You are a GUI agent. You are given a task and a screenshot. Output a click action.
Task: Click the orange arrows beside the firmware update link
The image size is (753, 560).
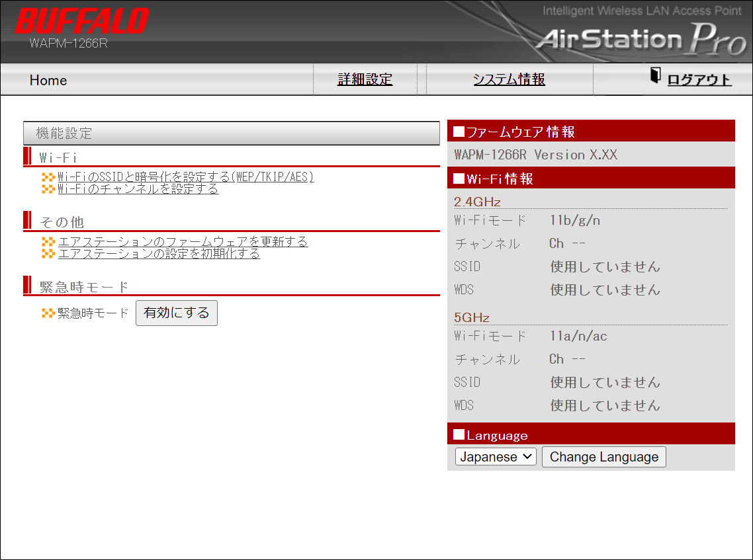(x=48, y=242)
